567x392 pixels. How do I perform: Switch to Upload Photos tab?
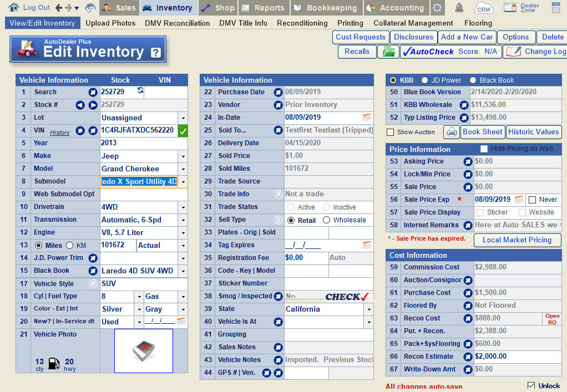point(110,23)
